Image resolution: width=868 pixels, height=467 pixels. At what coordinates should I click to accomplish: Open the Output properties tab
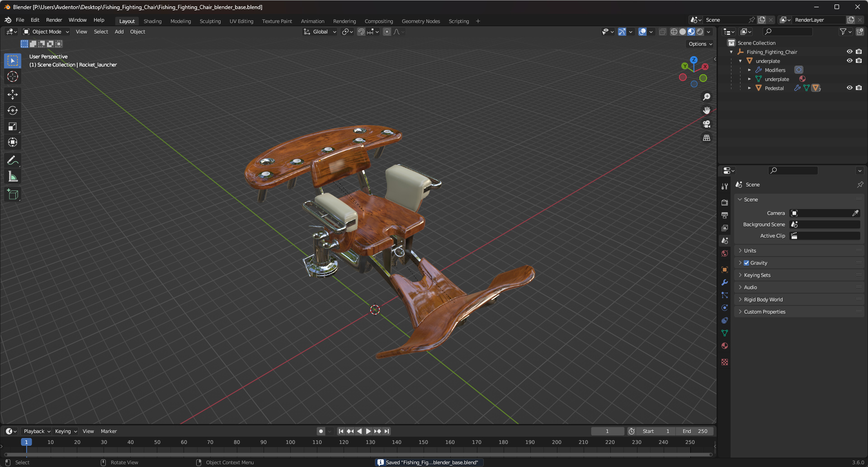[x=725, y=215]
